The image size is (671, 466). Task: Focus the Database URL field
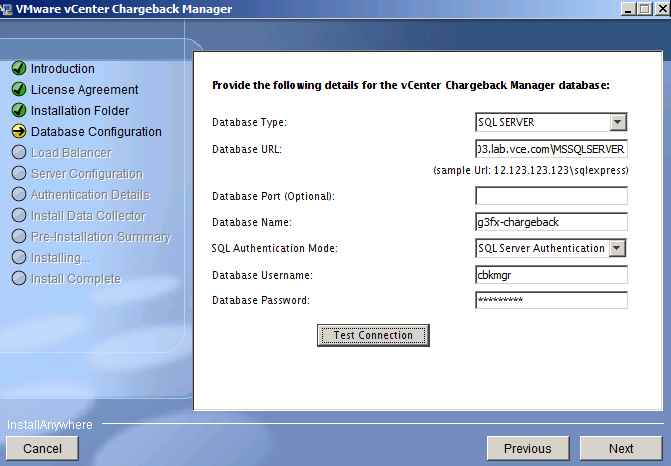click(x=551, y=149)
